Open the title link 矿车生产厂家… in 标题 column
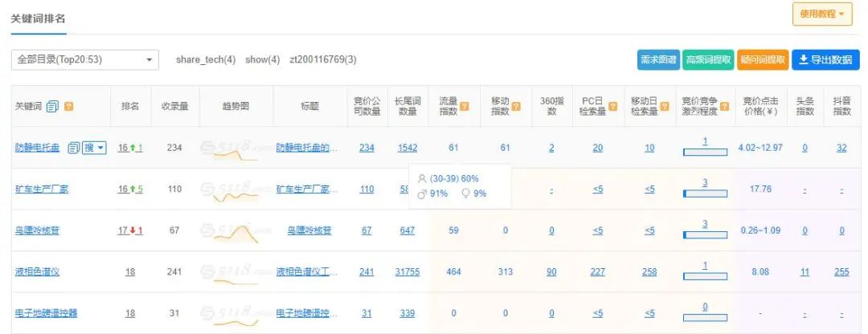This screenshot has width=868, height=334. coord(307,189)
